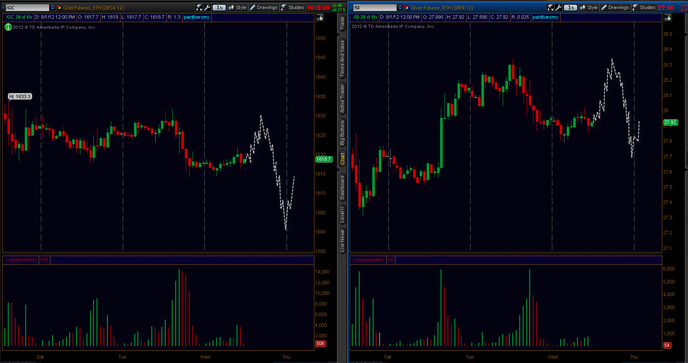This screenshot has height=363, width=688.
Task: Open chart settings wrench in Gold chart
Action: (x=207, y=7)
